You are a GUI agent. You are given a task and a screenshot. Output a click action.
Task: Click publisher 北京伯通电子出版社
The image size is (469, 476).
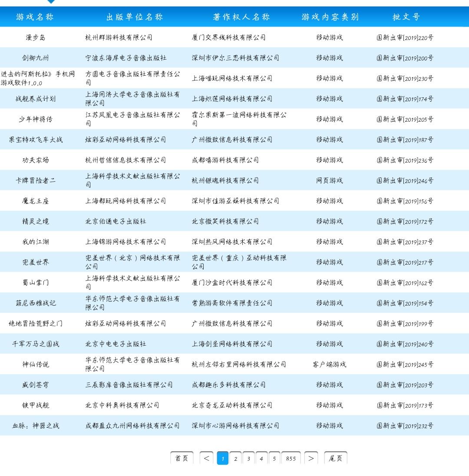point(116,221)
